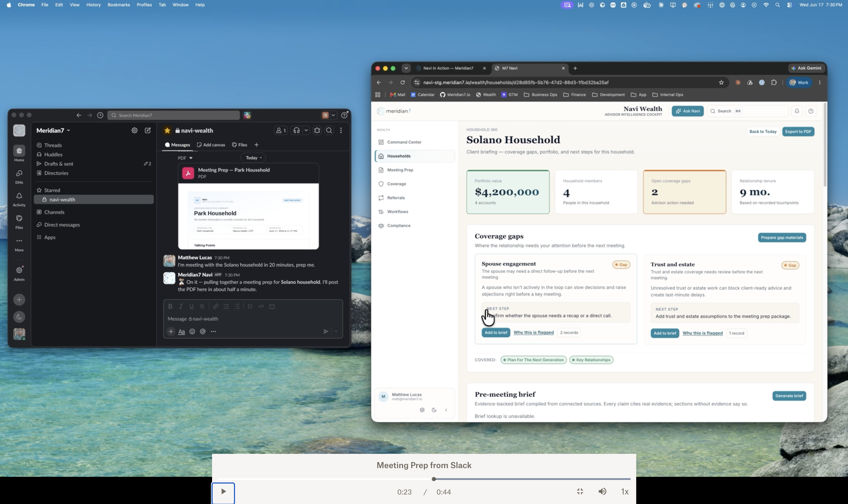Open Spotlight search in macOS menu bar

[x=778, y=5]
